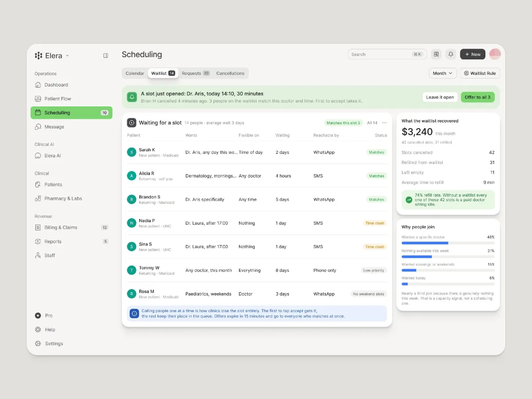
Task: Filter by Matches this slot 3
Action: pos(344,123)
